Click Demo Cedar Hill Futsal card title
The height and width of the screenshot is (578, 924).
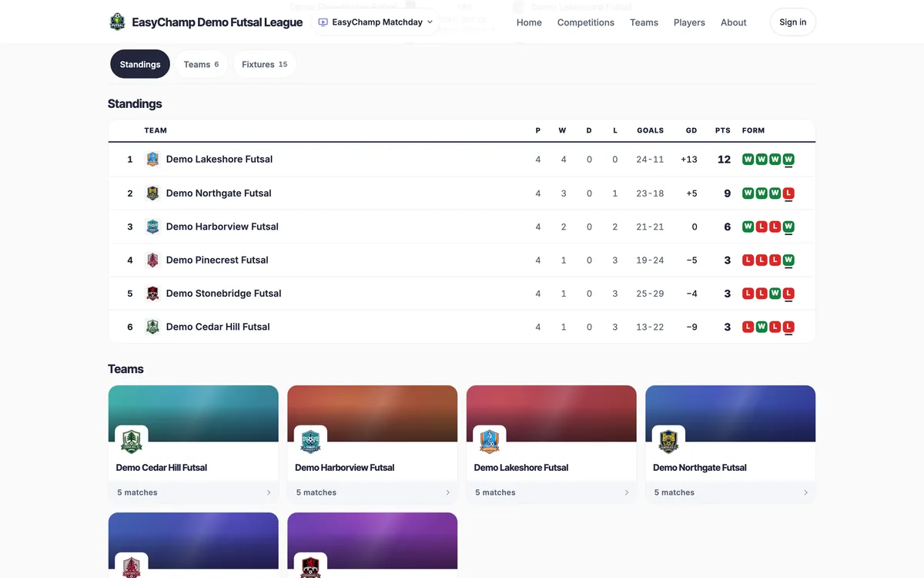point(162,468)
